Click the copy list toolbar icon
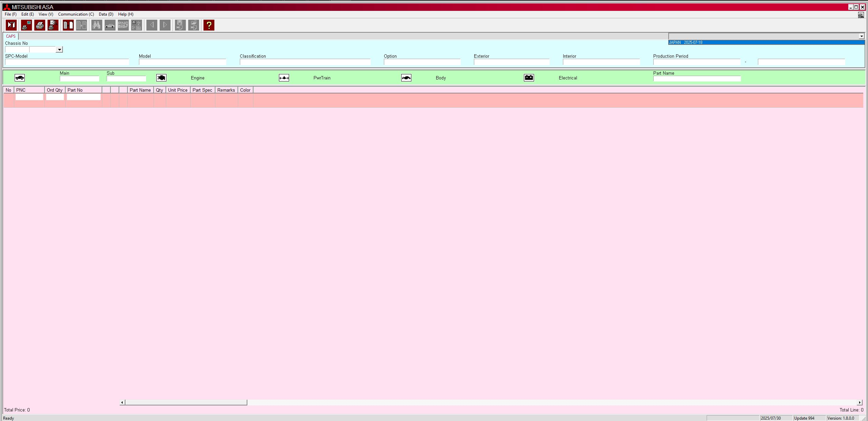Image resolution: width=868 pixels, height=421 pixels. [x=81, y=25]
